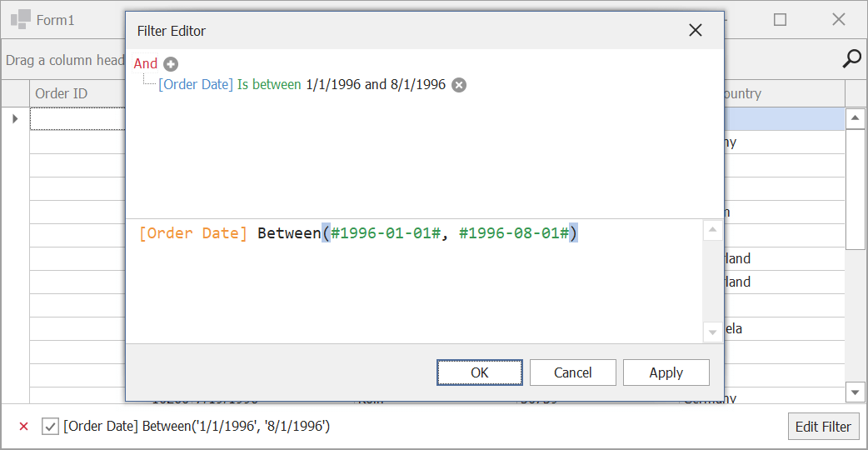Open the And group operator menu
Screen dimensions: 868x450
coord(146,63)
